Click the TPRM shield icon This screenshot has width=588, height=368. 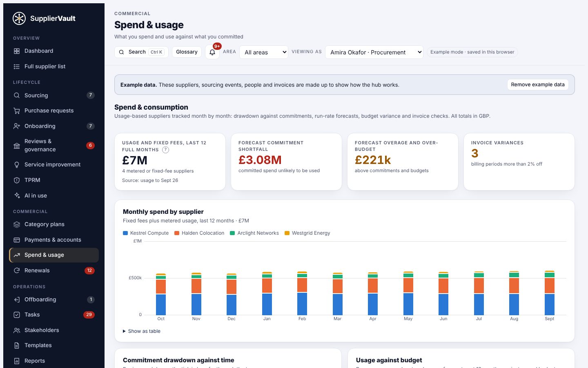[17, 180]
